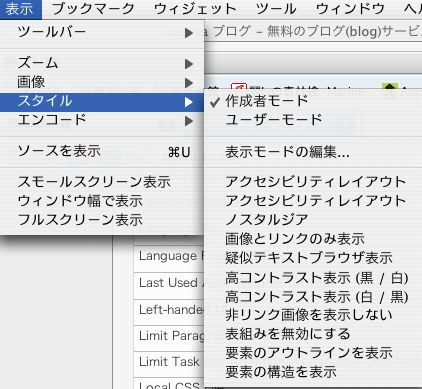Toggle 非リンク画像を表示しない style
The image size is (422, 389).
(313, 315)
